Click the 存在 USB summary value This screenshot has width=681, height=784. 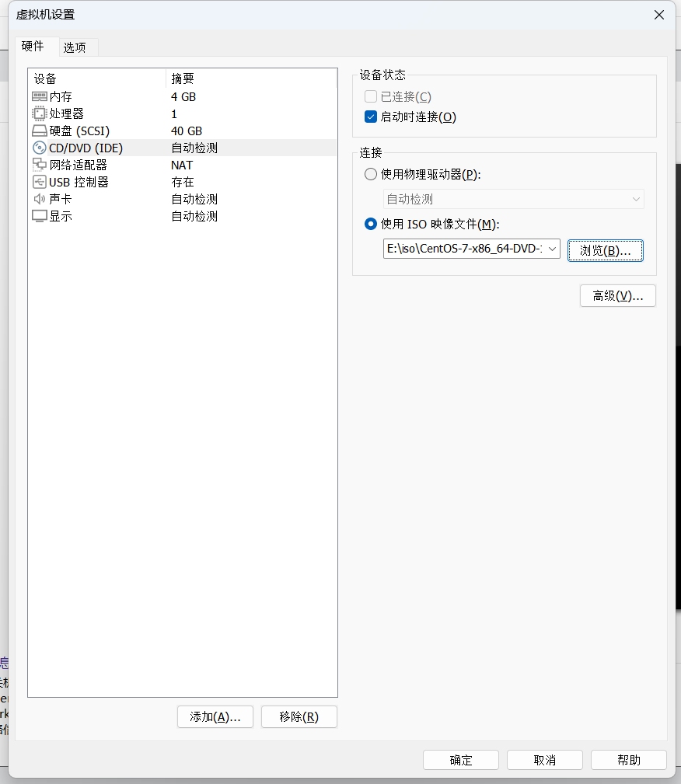[183, 182]
